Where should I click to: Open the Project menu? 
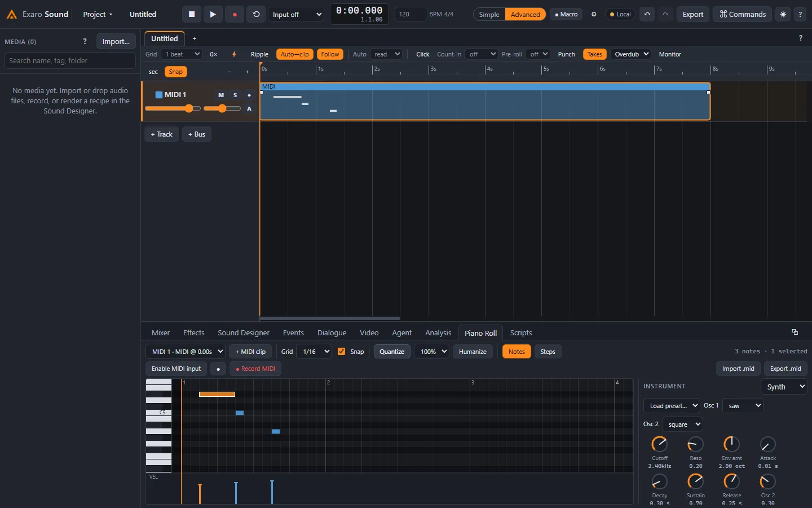coord(98,14)
